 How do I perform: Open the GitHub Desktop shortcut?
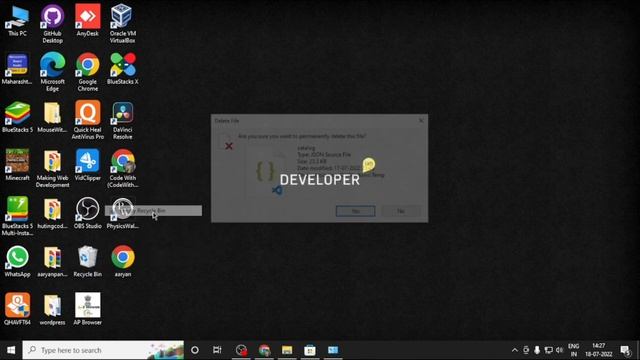pos(52,24)
